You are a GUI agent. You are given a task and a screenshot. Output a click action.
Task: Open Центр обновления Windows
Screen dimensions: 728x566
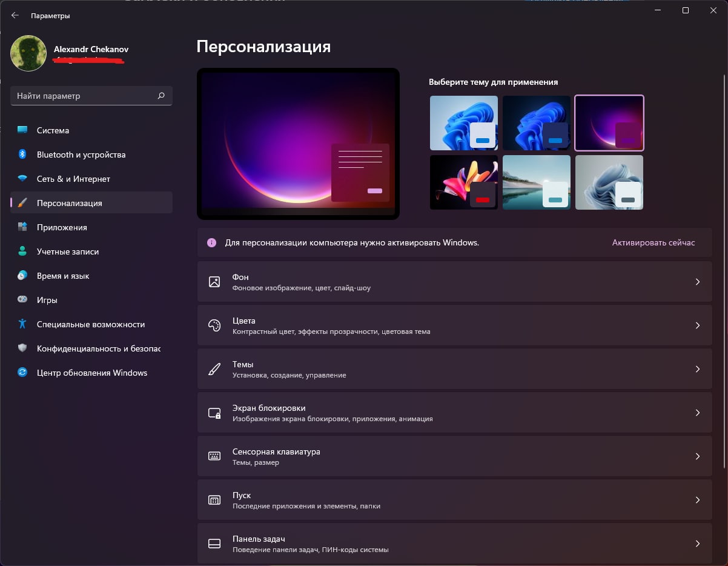pyautogui.click(x=91, y=373)
